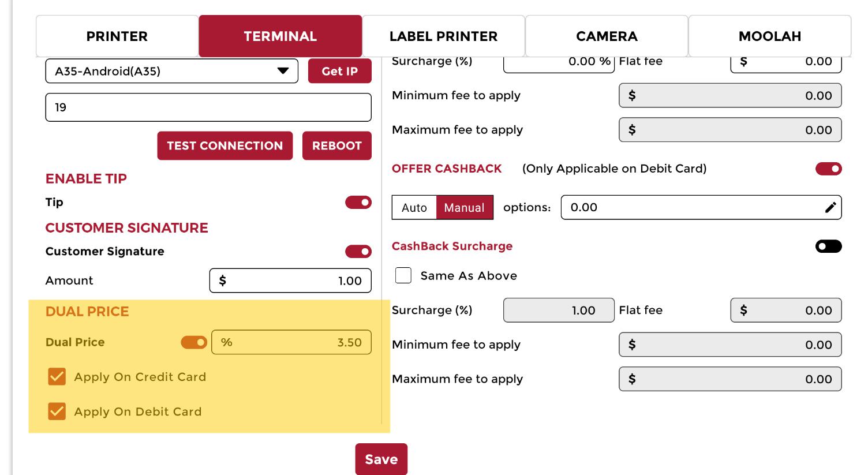The width and height of the screenshot is (868, 475).
Task: Switch to the Printer tab
Action: coord(117,36)
